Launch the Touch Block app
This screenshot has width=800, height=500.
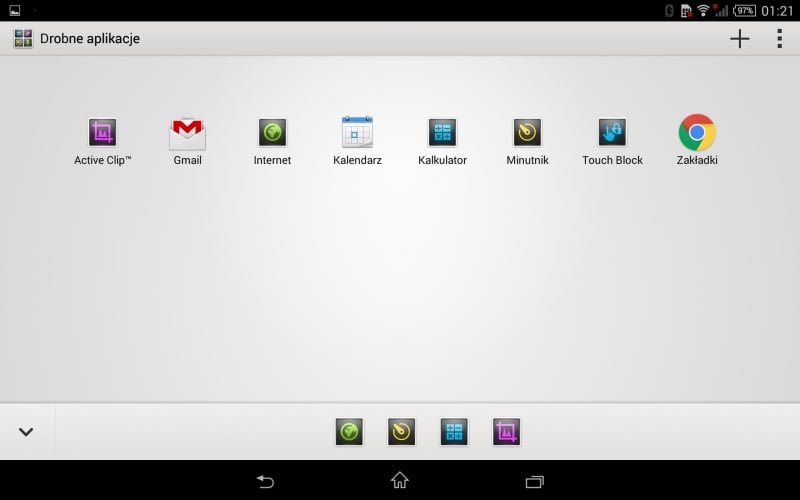coord(612,140)
